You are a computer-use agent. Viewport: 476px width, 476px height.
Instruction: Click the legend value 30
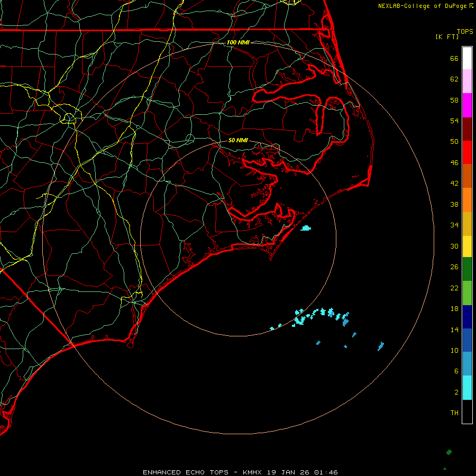[x=454, y=246]
